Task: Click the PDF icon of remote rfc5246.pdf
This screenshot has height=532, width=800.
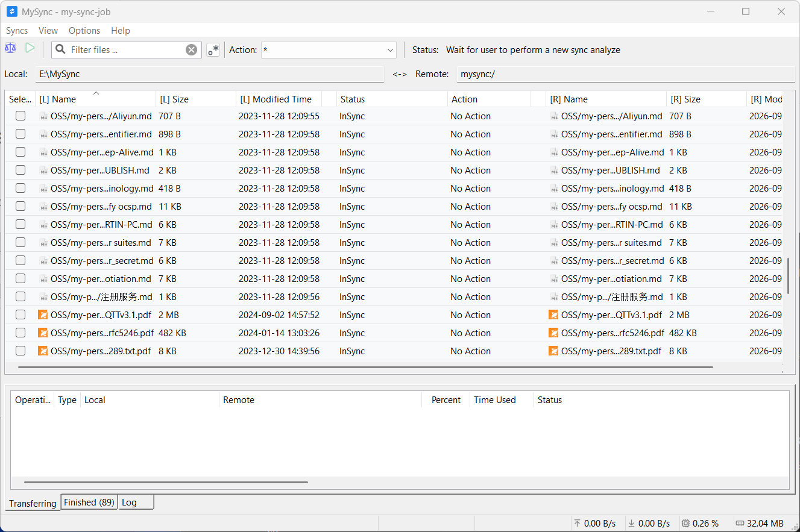Action: coord(553,333)
